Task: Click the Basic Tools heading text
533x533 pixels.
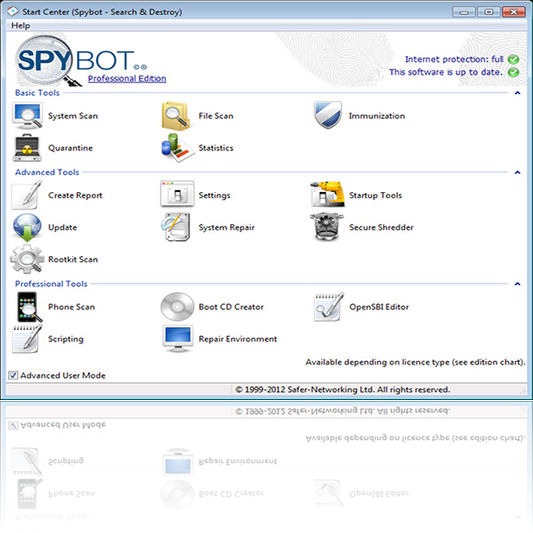Action: tap(37, 93)
